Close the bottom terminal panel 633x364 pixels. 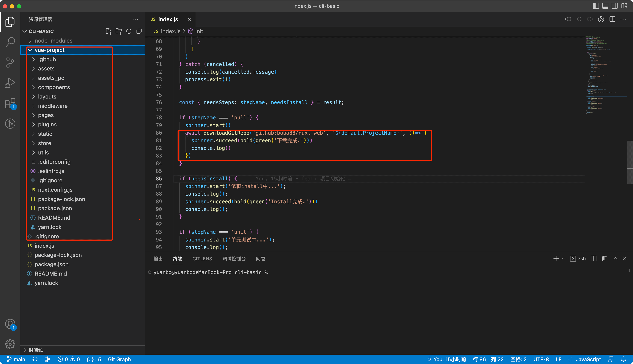tap(625, 258)
